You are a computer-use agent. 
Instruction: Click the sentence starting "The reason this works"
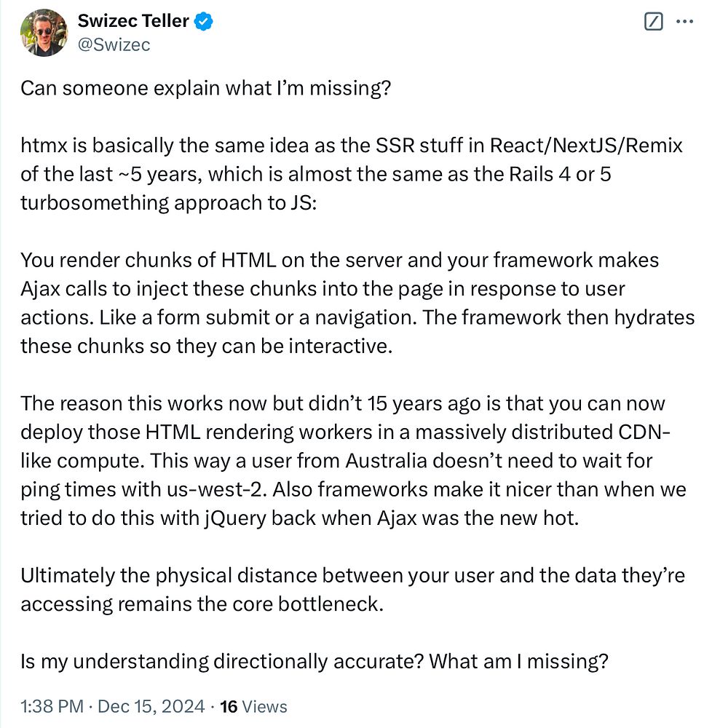(x=342, y=403)
